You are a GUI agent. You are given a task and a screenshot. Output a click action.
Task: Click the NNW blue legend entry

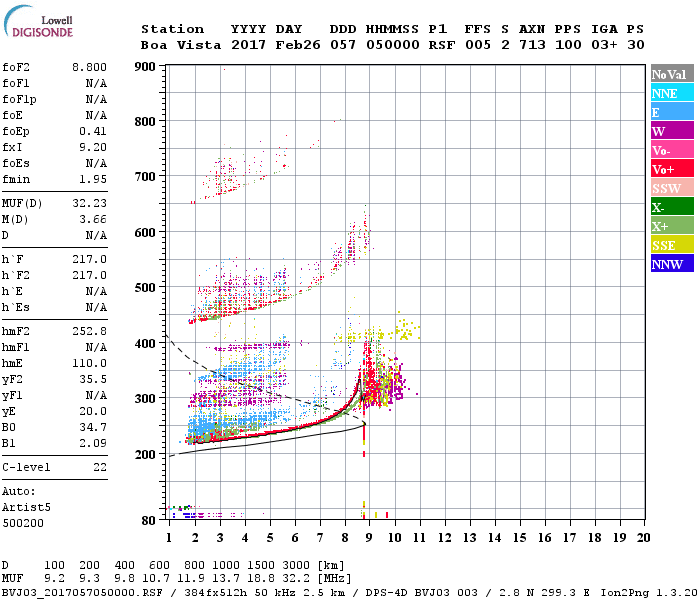point(672,264)
